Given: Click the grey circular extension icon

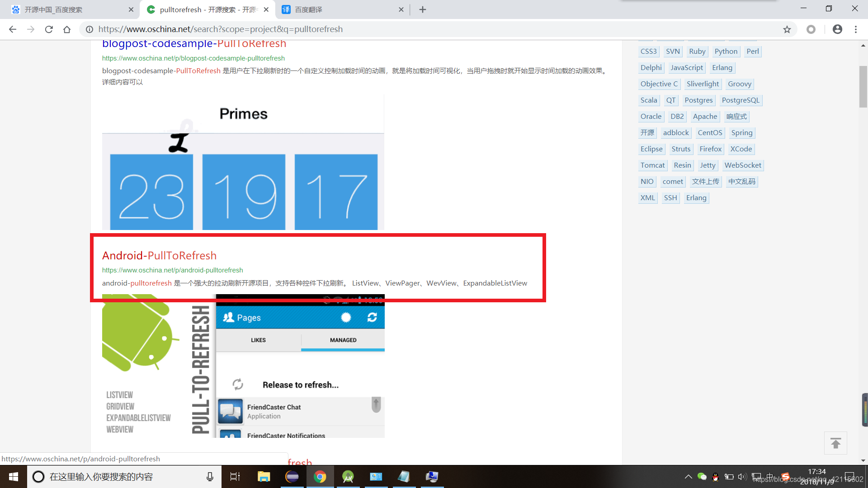Looking at the screenshot, I should (x=811, y=29).
